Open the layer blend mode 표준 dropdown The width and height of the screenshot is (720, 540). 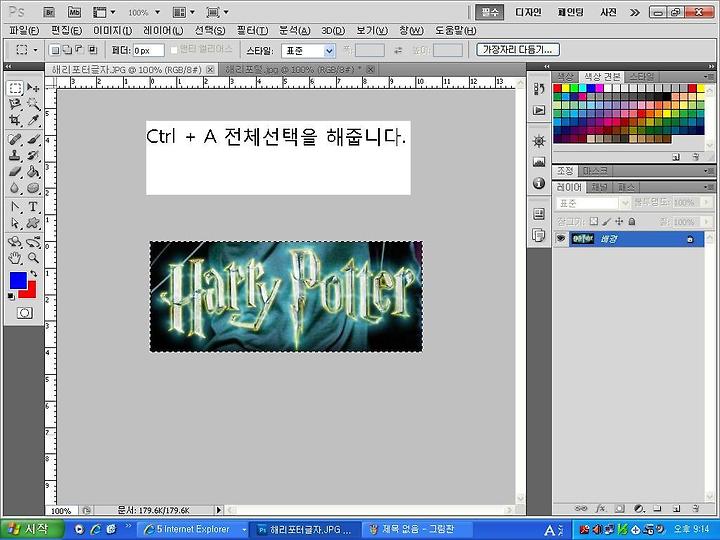tap(592, 202)
